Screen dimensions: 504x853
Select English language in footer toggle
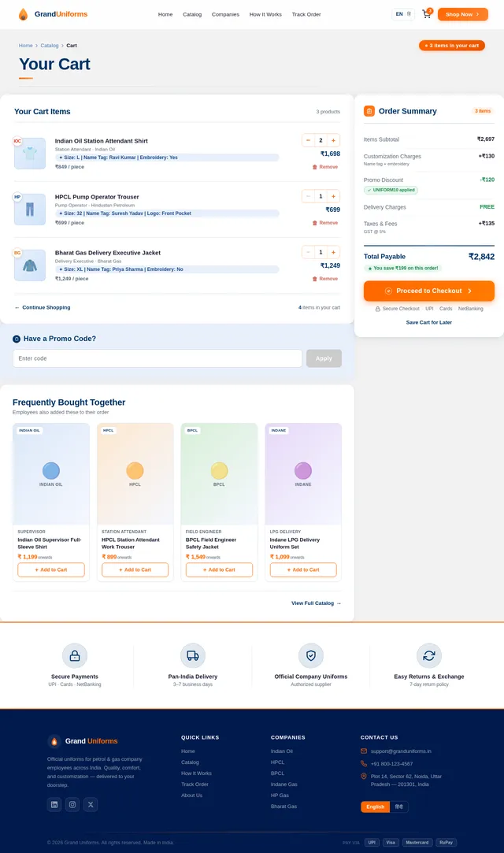[x=375, y=807]
